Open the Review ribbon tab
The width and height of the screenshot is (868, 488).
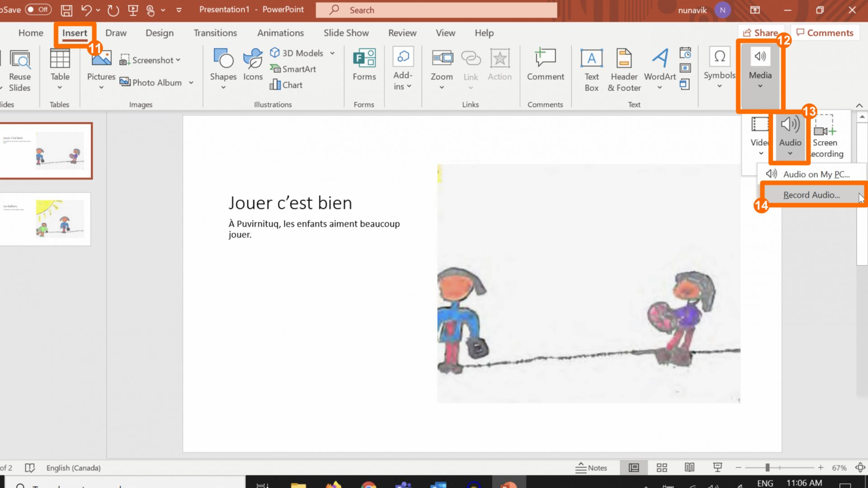402,33
